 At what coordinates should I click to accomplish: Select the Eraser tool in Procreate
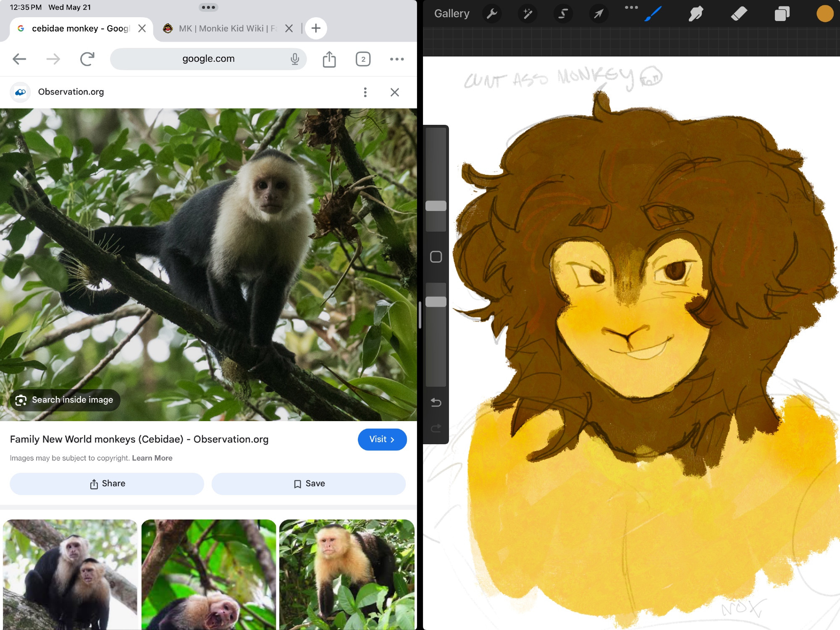point(739,14)
